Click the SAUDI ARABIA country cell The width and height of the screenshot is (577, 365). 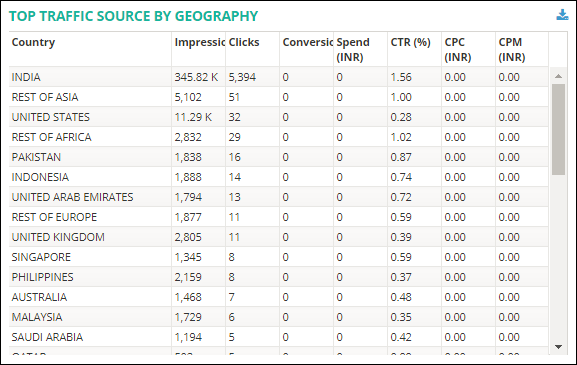[90, 337]
